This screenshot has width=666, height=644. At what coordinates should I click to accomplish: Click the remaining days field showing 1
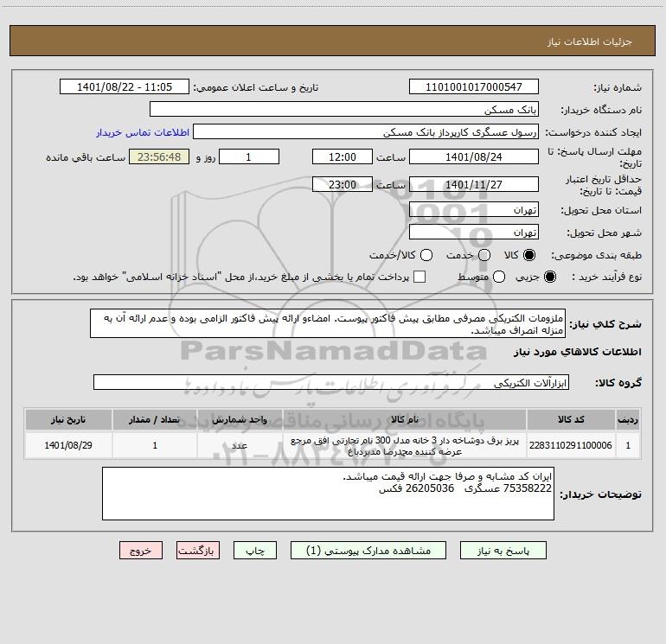tap(249, 156)
